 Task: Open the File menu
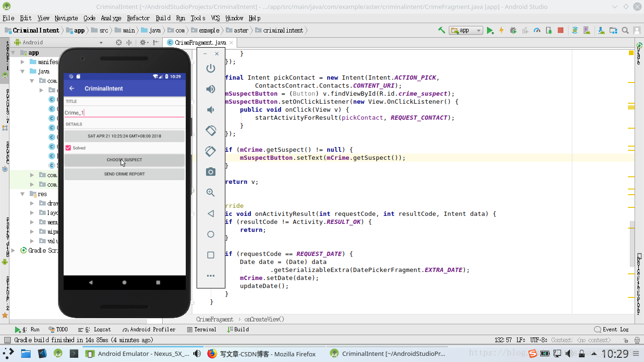click(8, 18)
